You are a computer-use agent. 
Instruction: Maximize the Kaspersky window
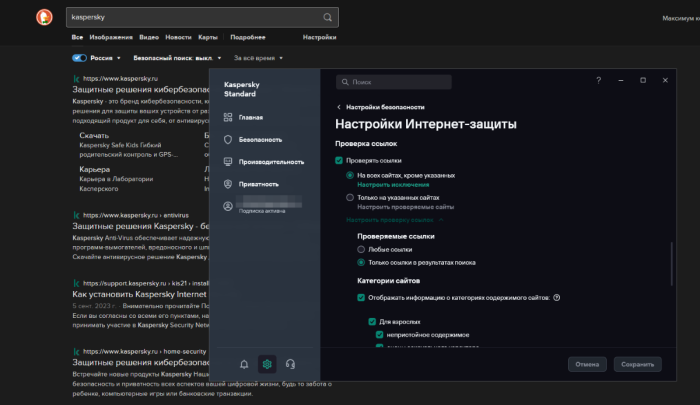(643, 80)
